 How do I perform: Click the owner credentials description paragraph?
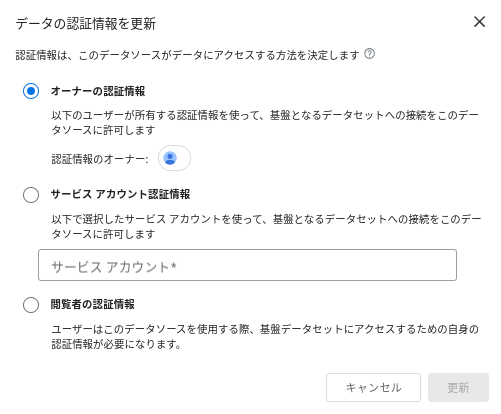point(265,123)
